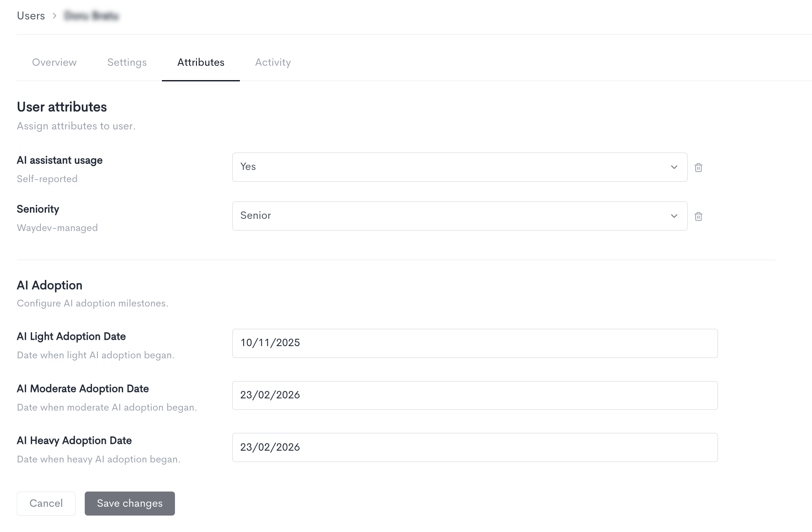Viewport: 812px width, 532px height.
Task: Click the breadcrumb separator chevron
Action: coord(54,16)
